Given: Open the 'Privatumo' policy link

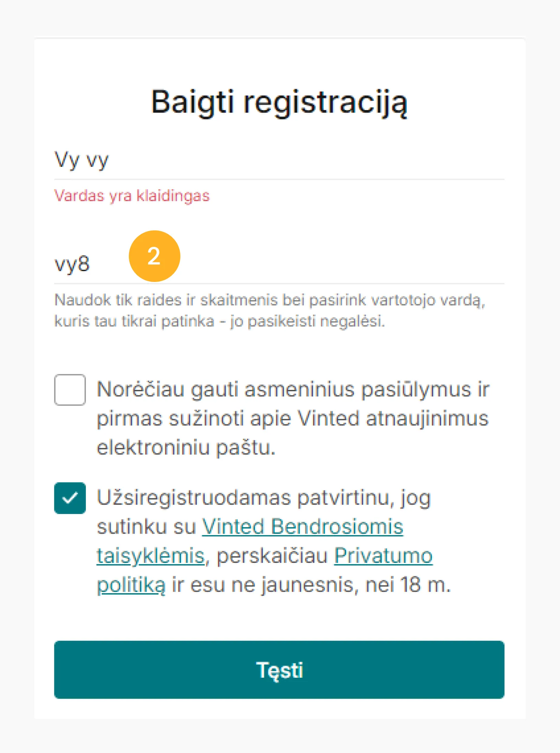Looking at the screenshot, I should pyautogui.click(x=383, y=556).
